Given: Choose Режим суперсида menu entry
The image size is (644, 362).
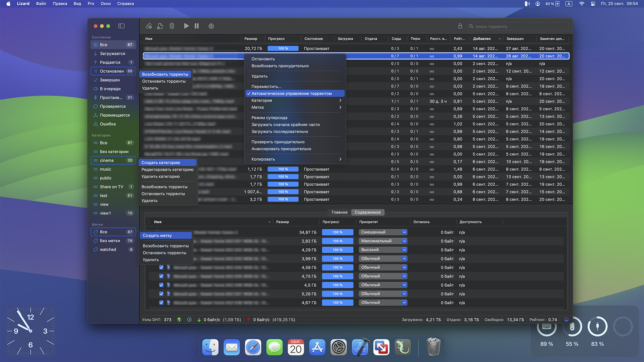Looking at the screenshot, I should (x=295, y=118).
